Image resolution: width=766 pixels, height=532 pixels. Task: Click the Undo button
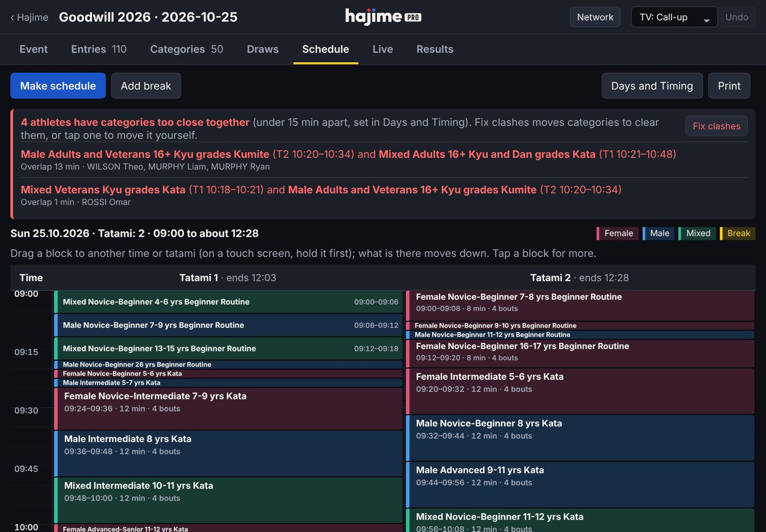tap(736, 17)
